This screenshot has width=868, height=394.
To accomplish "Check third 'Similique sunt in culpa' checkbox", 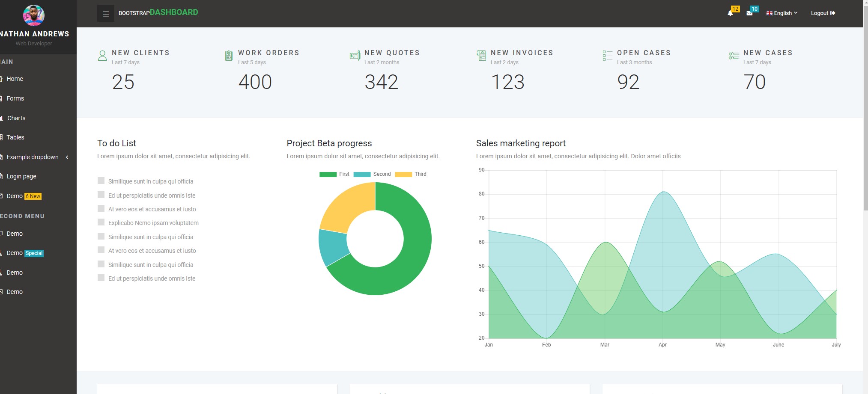I will (x=101, y=264).
